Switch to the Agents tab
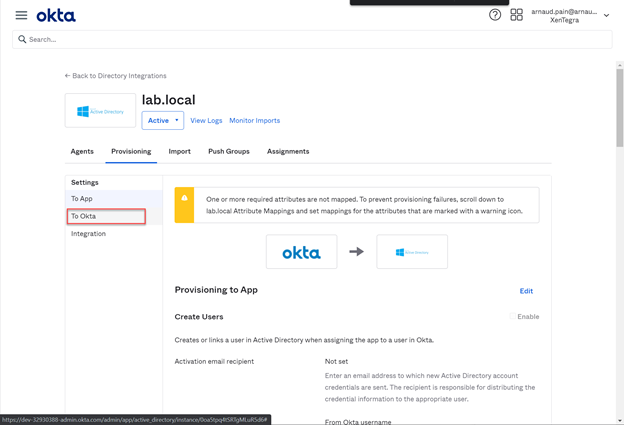 click(x=82, y=152)
